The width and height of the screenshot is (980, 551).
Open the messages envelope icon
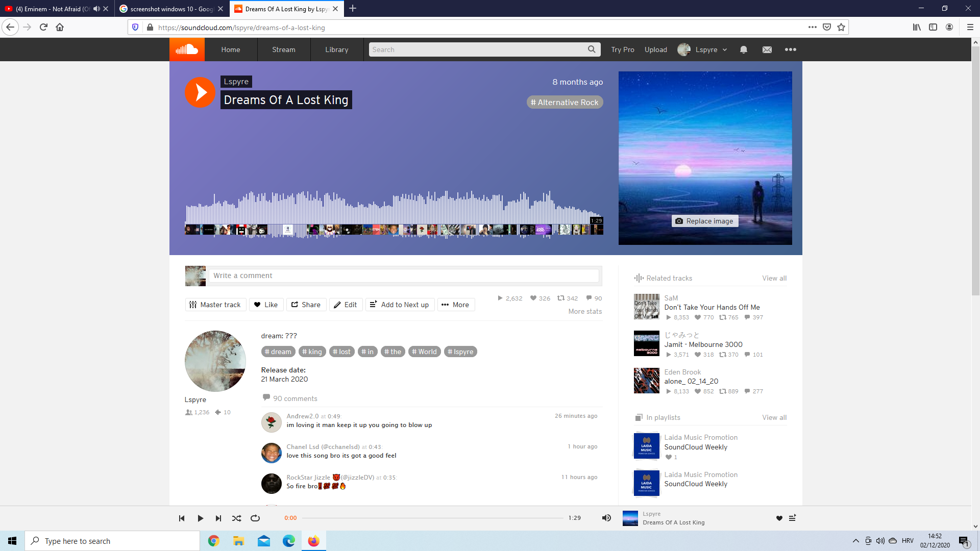pos(767,49)
